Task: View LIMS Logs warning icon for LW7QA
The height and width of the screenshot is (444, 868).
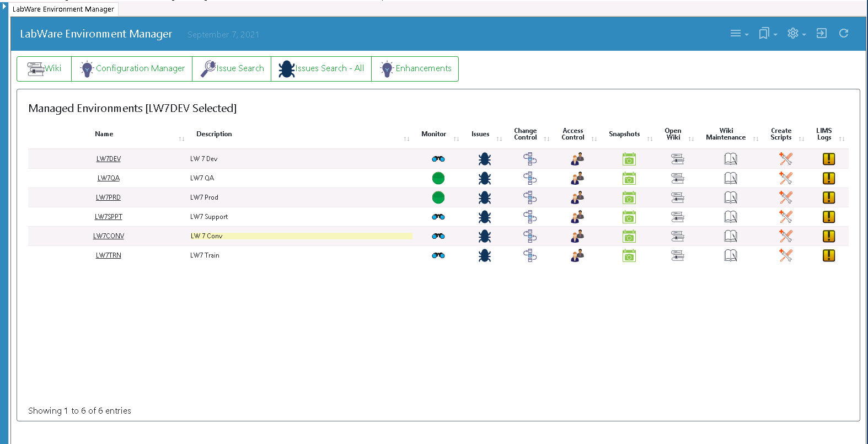Action: tap(828, 178)
